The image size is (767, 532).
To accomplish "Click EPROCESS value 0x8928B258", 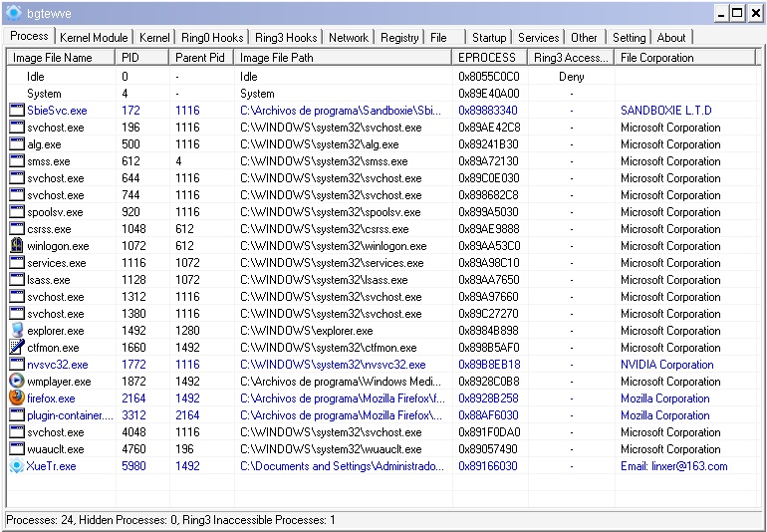I will tap(488, 398).
